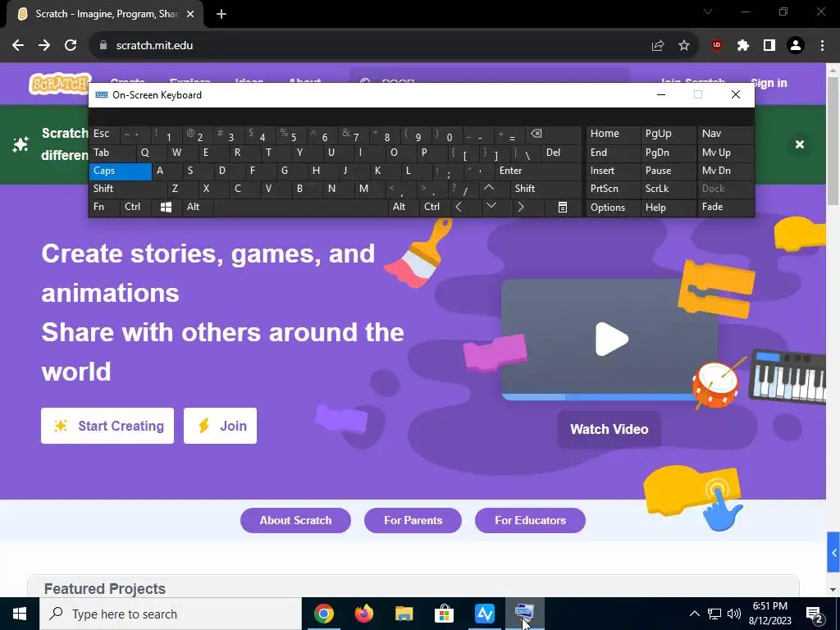Reload the Scratch page
The height and width of the screenshot is (630, 840).
pos(71,46)
